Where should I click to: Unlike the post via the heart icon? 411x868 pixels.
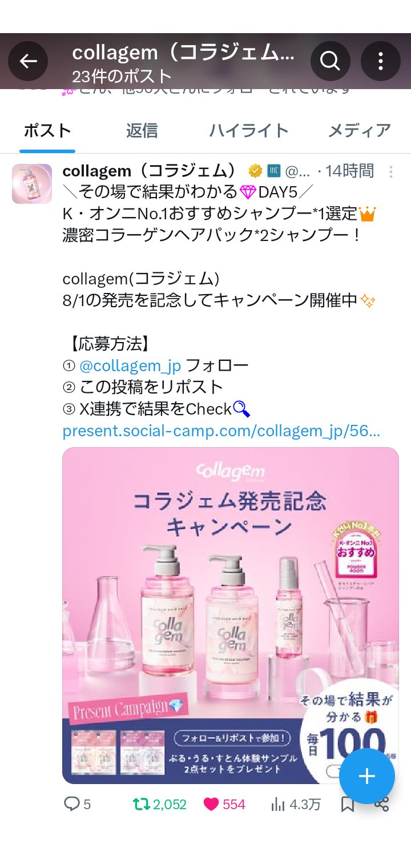211,804
